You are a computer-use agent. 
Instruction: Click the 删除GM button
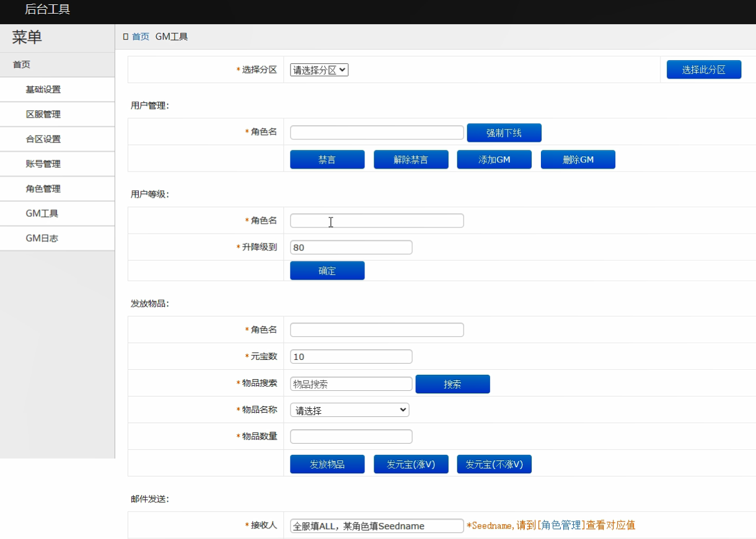pos(578,159)
